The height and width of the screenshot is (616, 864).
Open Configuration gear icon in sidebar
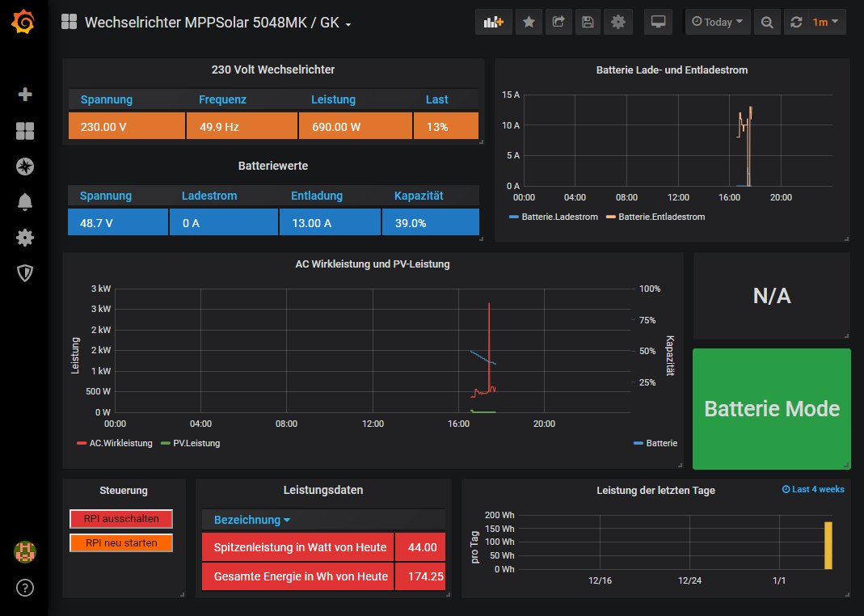[x=25, y=238]
